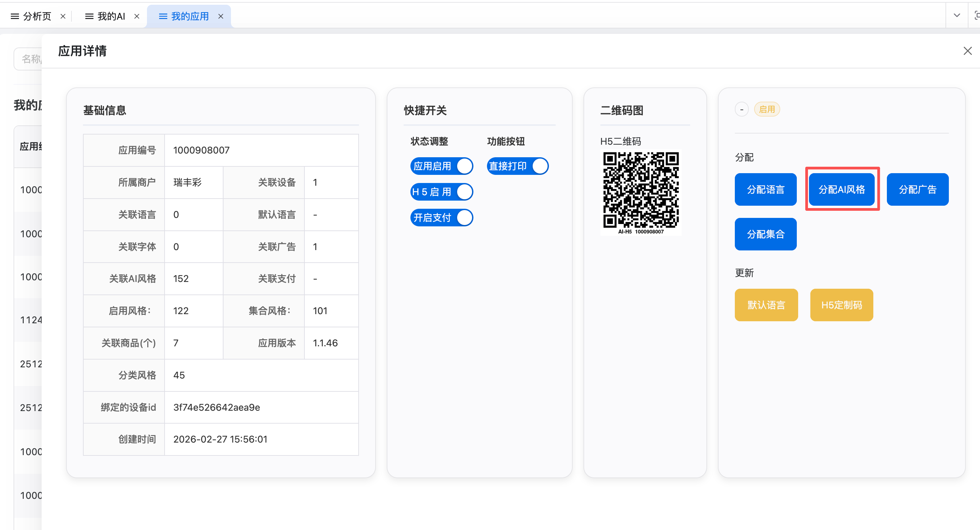
Task: Close the 我的应用 tab X icon
Action: point(221,16)
